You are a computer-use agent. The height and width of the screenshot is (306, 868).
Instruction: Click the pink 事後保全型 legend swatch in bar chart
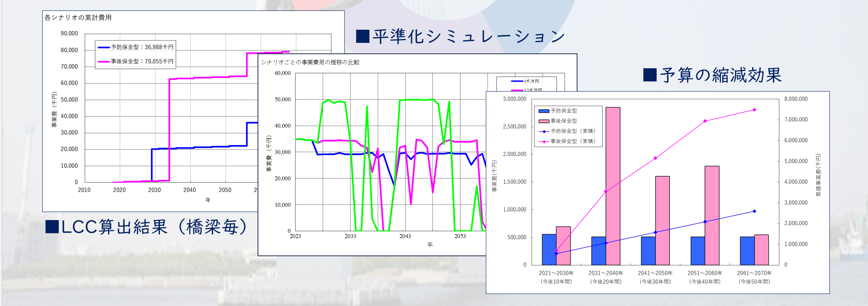[544, 121]
